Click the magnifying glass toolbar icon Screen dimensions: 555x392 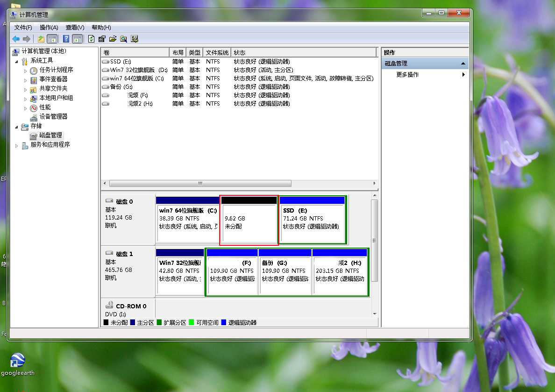coord(124,39)
